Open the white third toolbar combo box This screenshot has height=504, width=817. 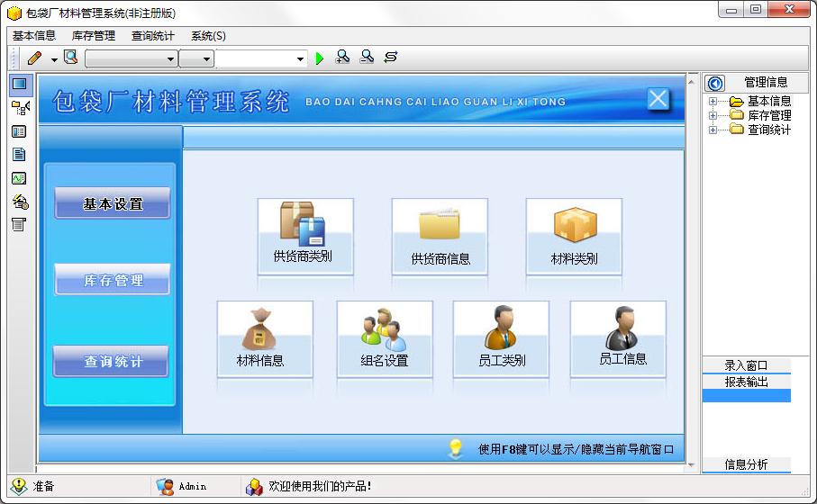(261, 58)
